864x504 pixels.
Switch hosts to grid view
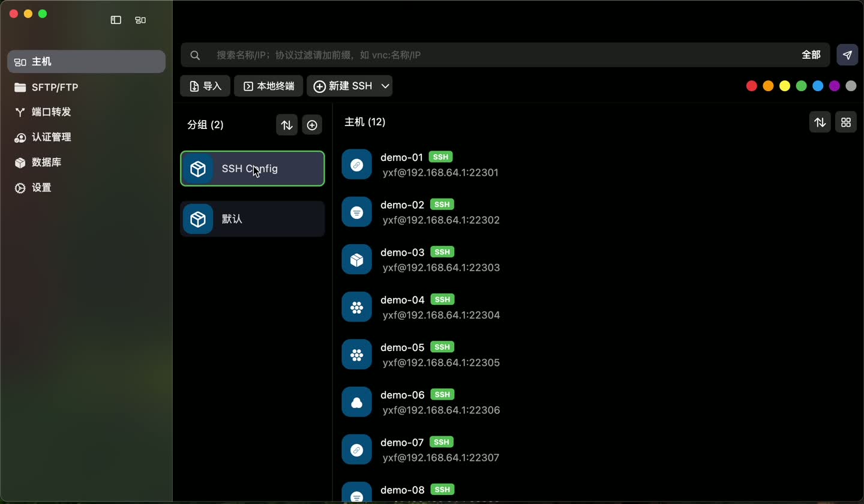tap(846, 122)
